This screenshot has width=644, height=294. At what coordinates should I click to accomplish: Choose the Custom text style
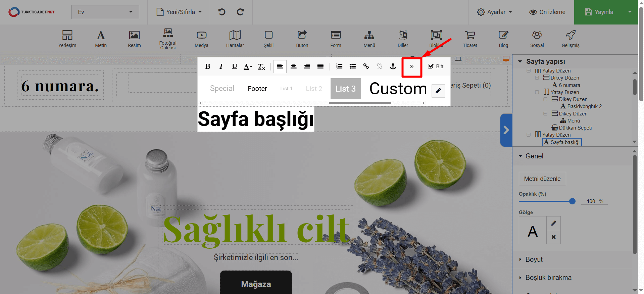tap(398, 89)
